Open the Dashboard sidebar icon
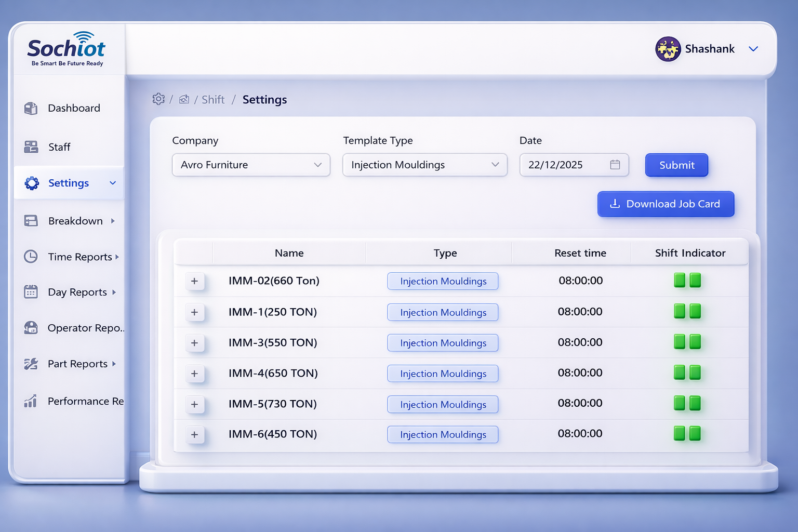 coord(31,108)
